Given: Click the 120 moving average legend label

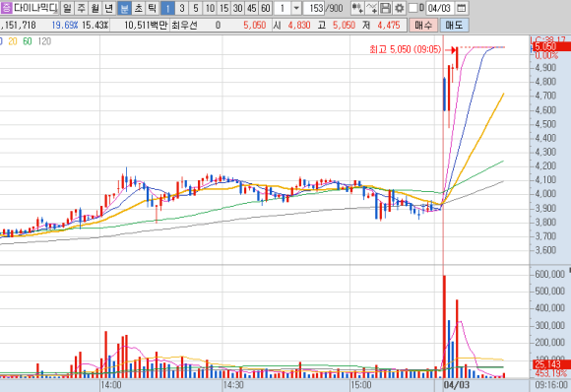Looking at the screenshot, I should pyautogui.click(x=44, y=41).
